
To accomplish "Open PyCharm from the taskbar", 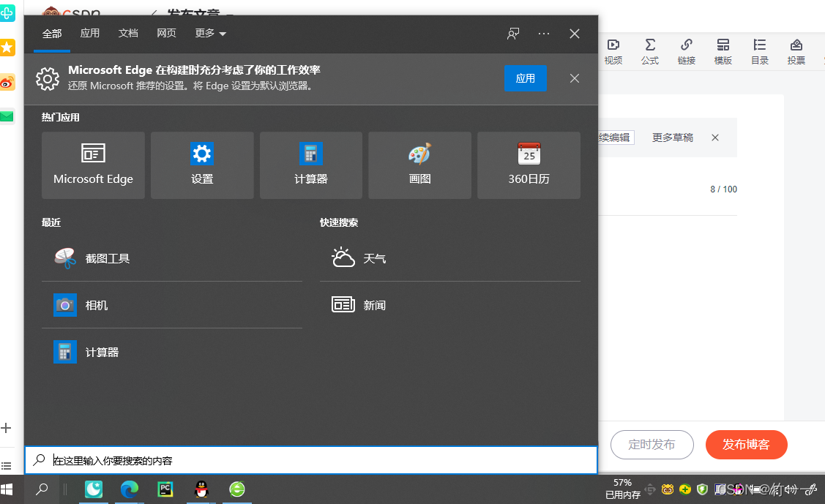I will (165, 490).
